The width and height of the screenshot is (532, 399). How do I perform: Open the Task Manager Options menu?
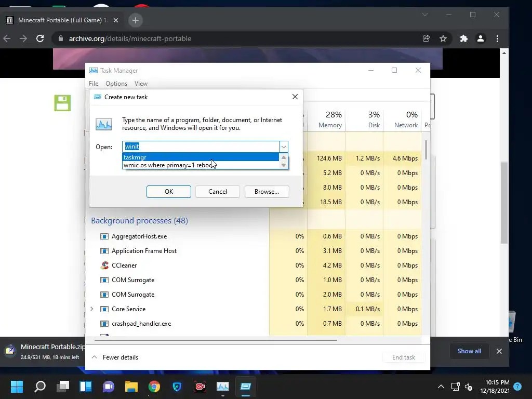(116, 84)
